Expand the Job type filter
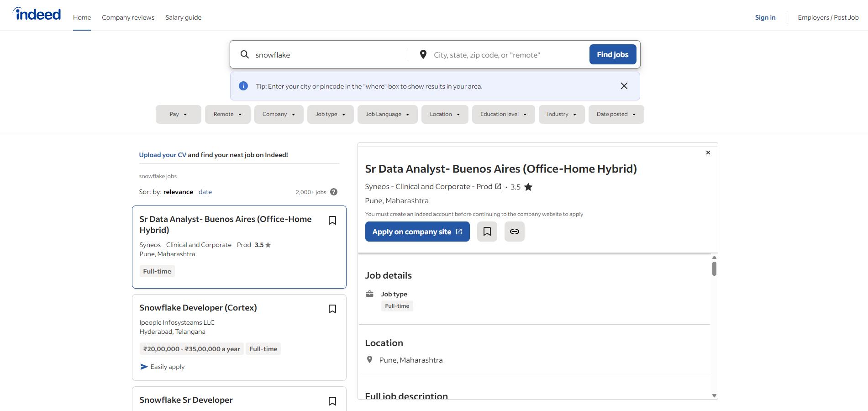Viewport: 868px width, 411px height. [x=330, y=114]
